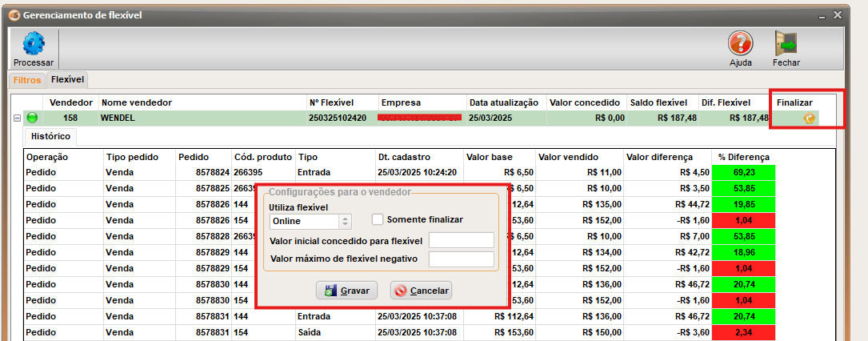Collapse the WENDEL vendor row
The width and height of the screenshot is (868, 341).
pos(17,118)
